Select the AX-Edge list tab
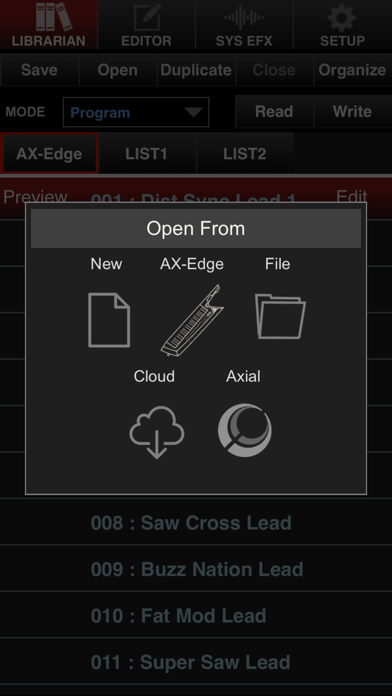 tap(49, 153)
